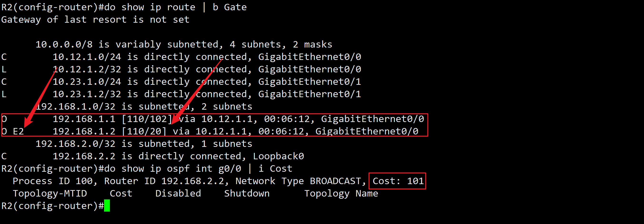Click the Process ID 100 text
Image resolution: width=644 pixels, height=224 pixels.
(54, 181)
